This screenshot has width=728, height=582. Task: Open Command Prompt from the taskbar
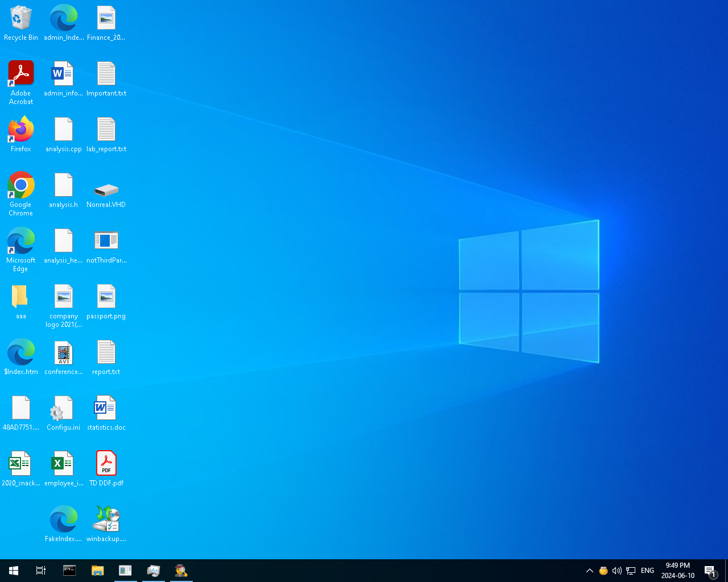[69, 571]
